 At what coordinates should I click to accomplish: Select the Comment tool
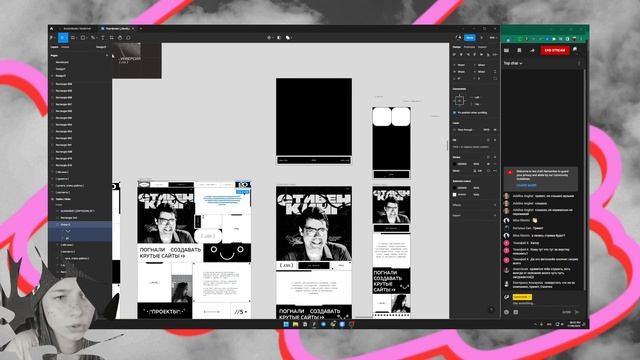point(128,38)
